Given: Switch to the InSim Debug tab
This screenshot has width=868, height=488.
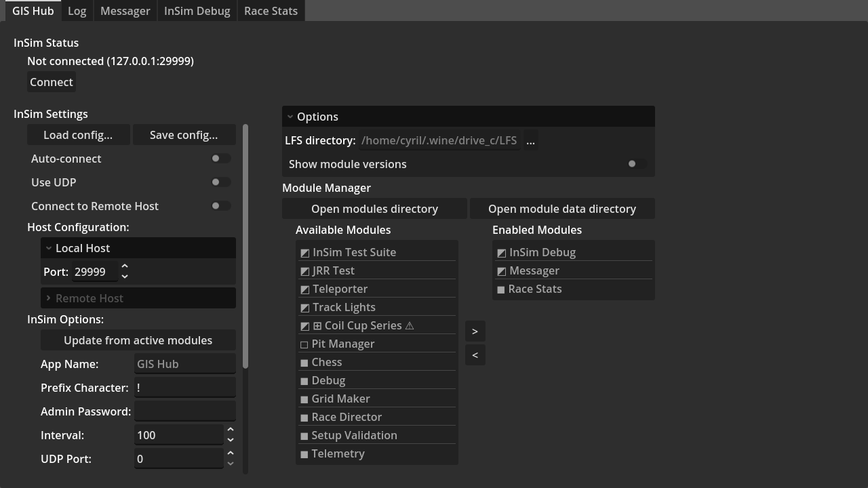Looking at the screenshot, I should [x=197, y=11].
